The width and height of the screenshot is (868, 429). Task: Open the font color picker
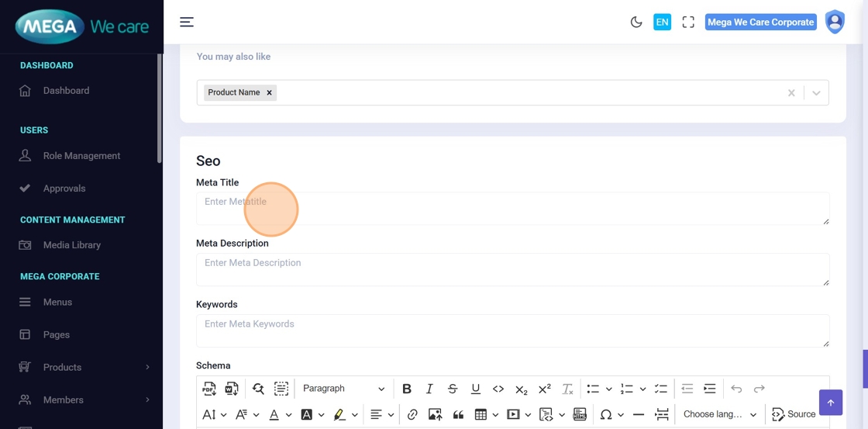[274, 414]
